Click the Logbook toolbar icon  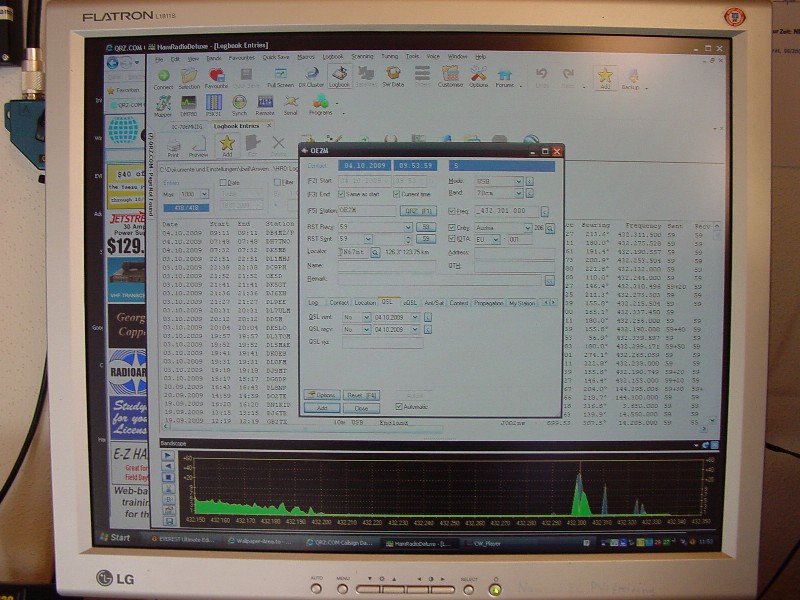point(339,75)
